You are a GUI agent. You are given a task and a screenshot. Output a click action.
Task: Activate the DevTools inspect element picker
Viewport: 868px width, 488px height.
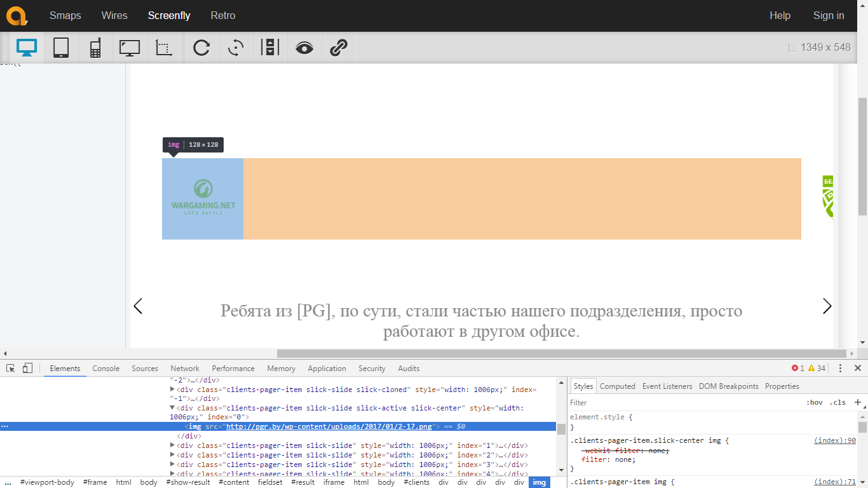coord(11,368)
